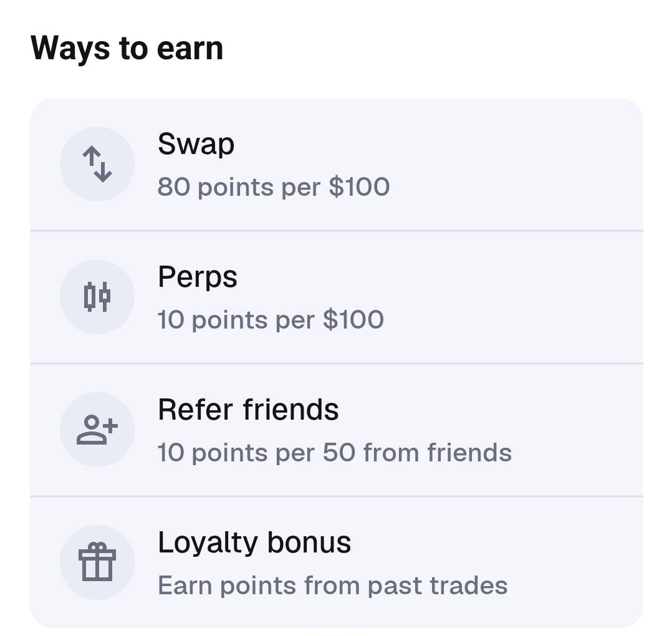The image size is (672, 636).
Task: Click the Perps candlestick chart icon
Action: tap(97, 297)
